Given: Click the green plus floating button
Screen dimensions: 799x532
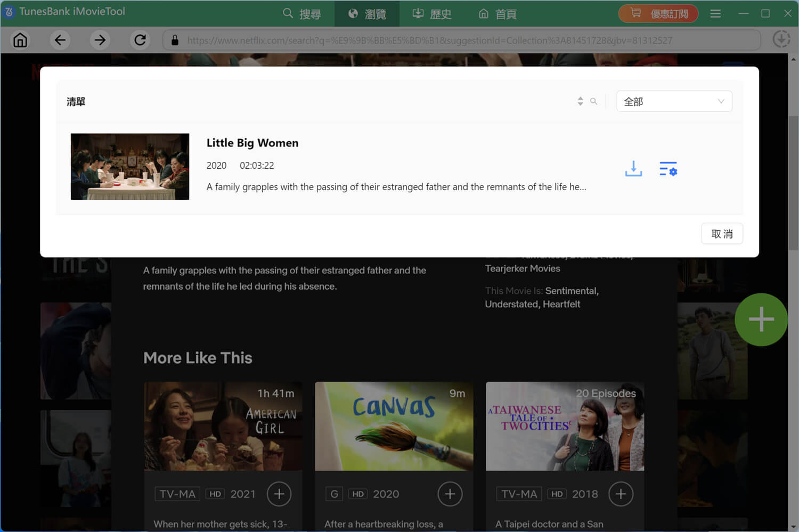Looking at the screenshot, I should pyautogui.click(x=761, y=320).
